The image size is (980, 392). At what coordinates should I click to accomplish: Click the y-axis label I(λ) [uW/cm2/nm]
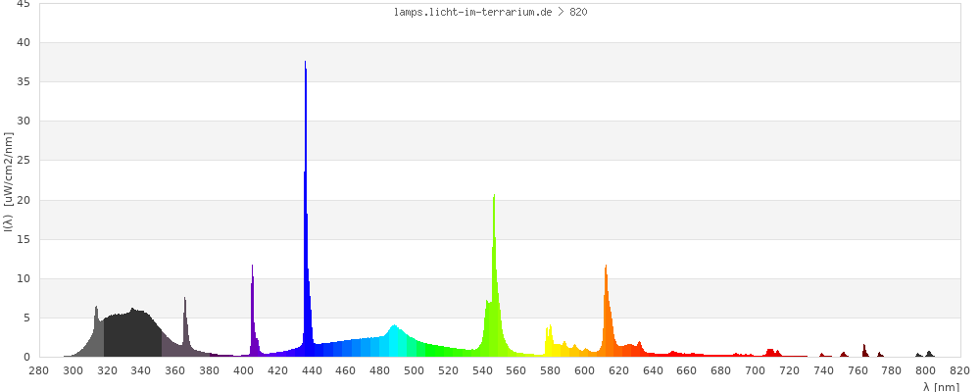click(x=8, y=181)
